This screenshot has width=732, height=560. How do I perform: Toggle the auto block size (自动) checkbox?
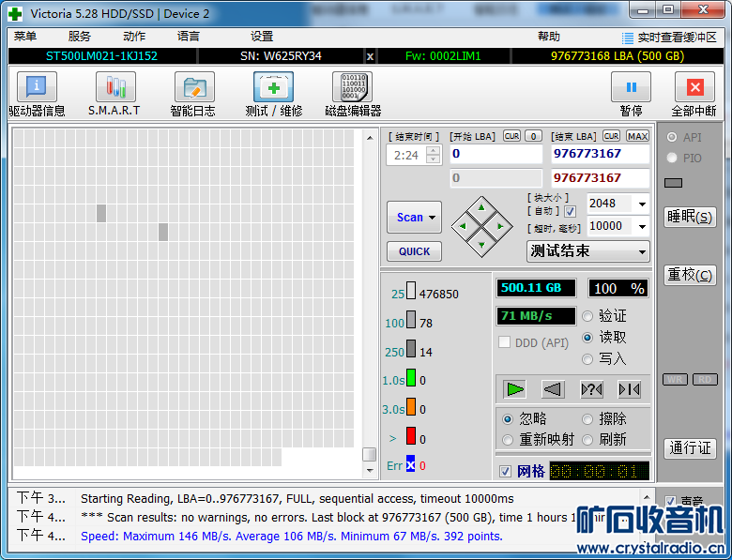pos(570,212)
